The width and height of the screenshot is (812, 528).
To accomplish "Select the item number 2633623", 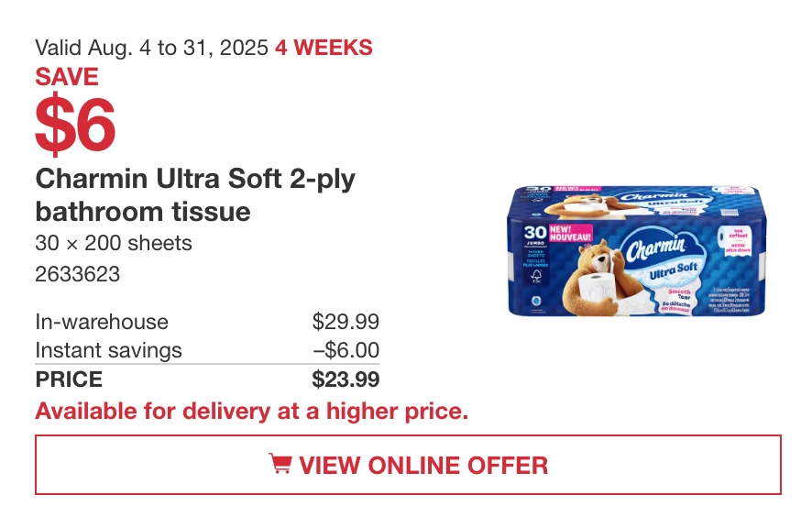I will click(78, 274).
